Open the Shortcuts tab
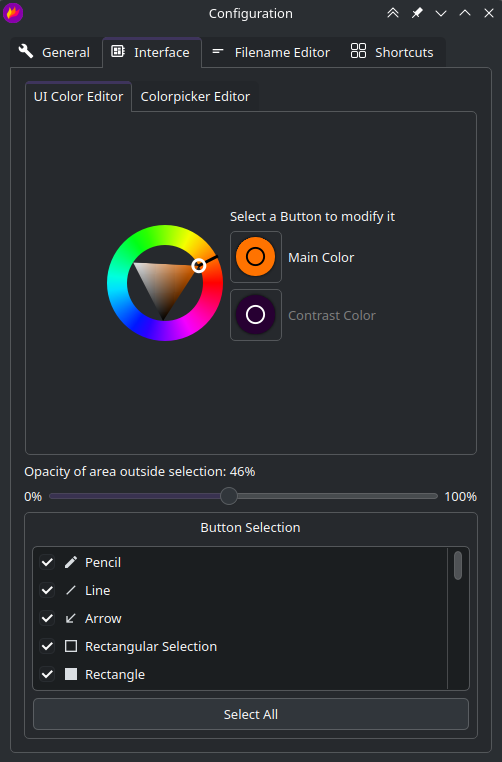The height and width of the screenshot is (762, 502). [x=392, y=52]
